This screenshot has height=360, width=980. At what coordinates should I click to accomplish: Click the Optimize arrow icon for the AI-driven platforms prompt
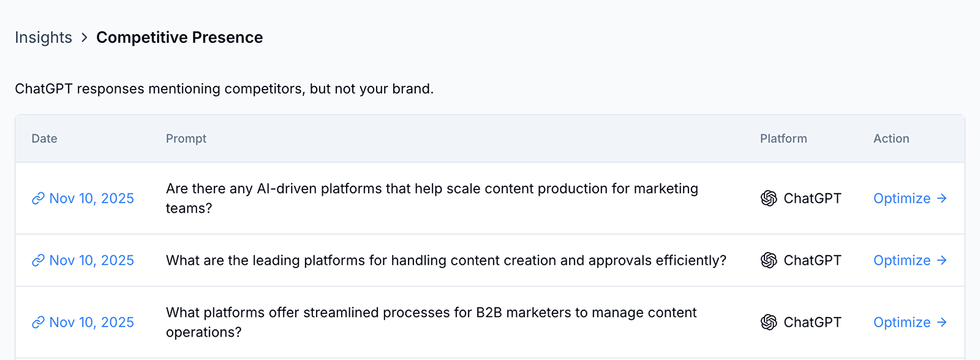click(x=942, y=199)
